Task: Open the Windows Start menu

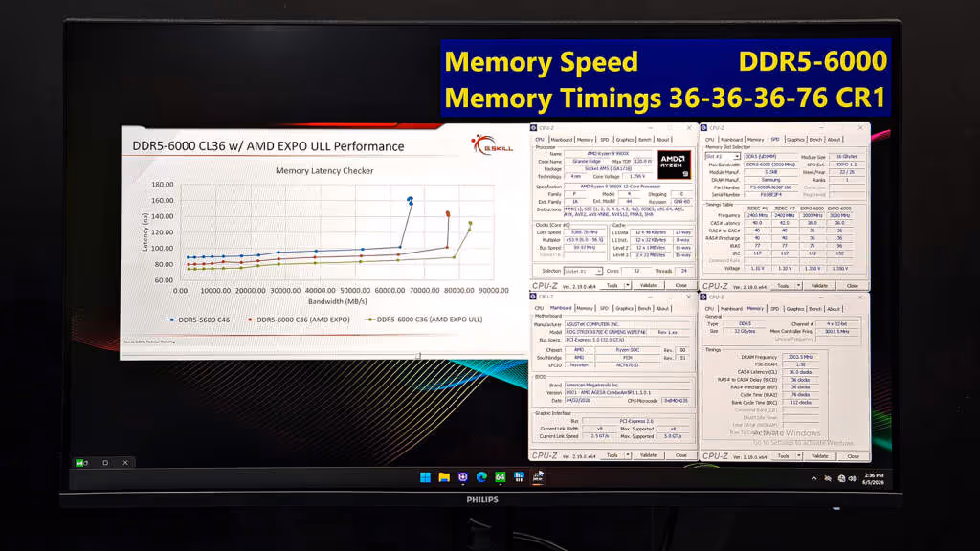Action: (x=425, y=477)
